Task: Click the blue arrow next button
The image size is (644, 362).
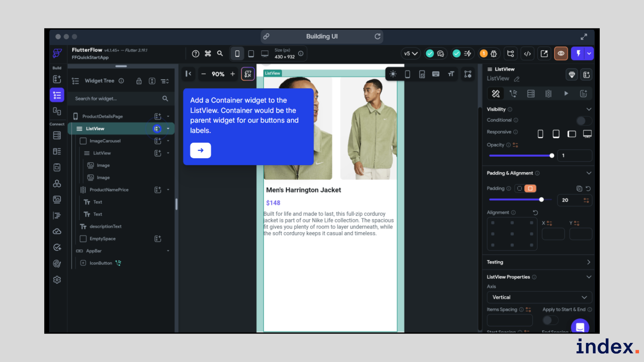Action: (201, 150)
